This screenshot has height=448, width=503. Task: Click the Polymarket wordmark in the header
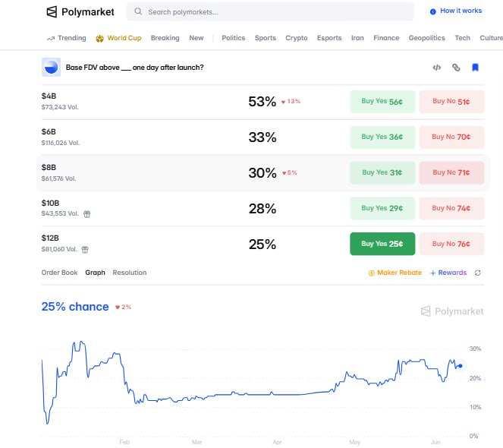tap(87, 12)
